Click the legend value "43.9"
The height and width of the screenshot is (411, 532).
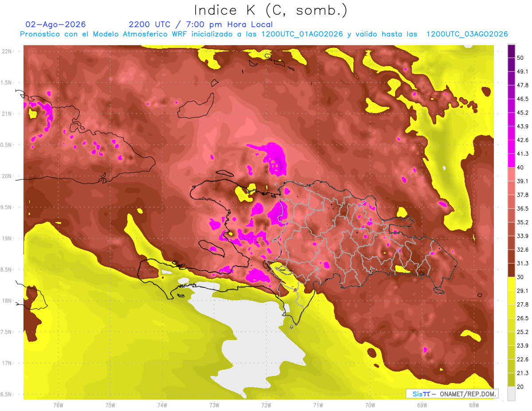coord(522,126)
